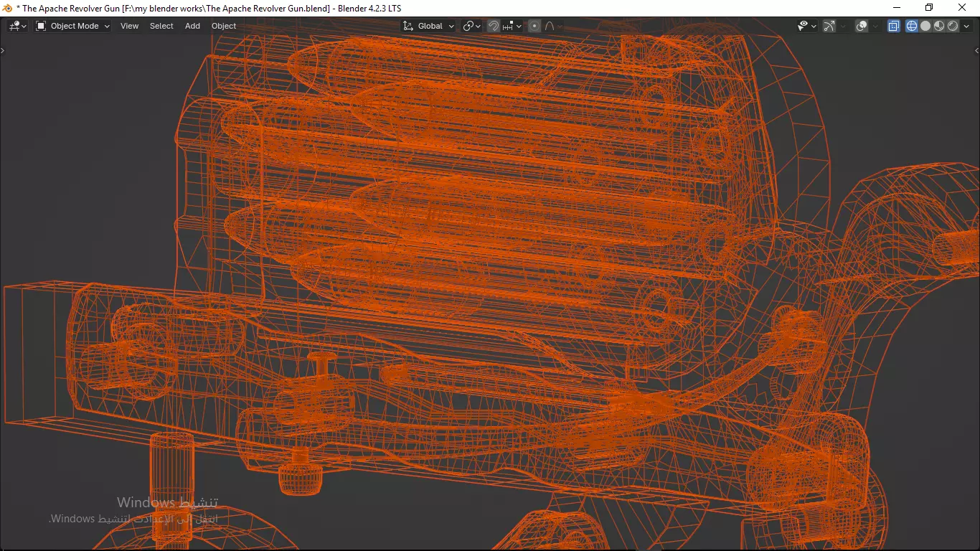Open the viewport shading options dropdown
Screen dimensions: 980x551
tap(966, 26)
